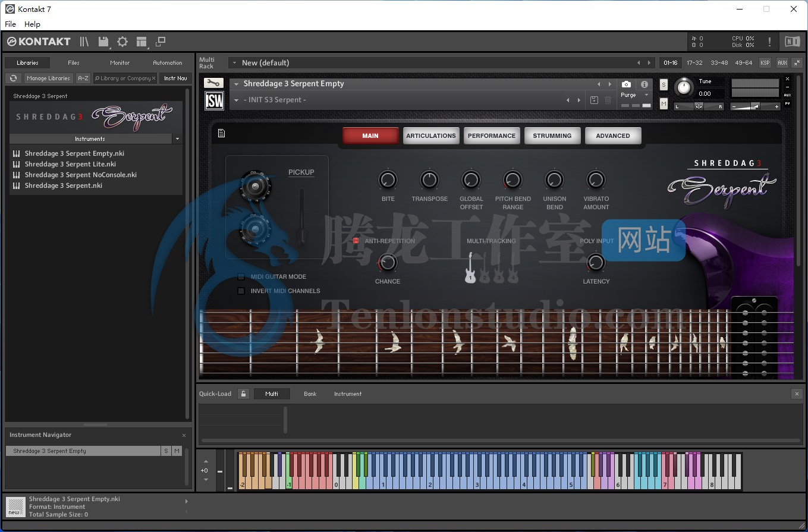Open instrument edit mode wrench icon

tap(213, 83)
